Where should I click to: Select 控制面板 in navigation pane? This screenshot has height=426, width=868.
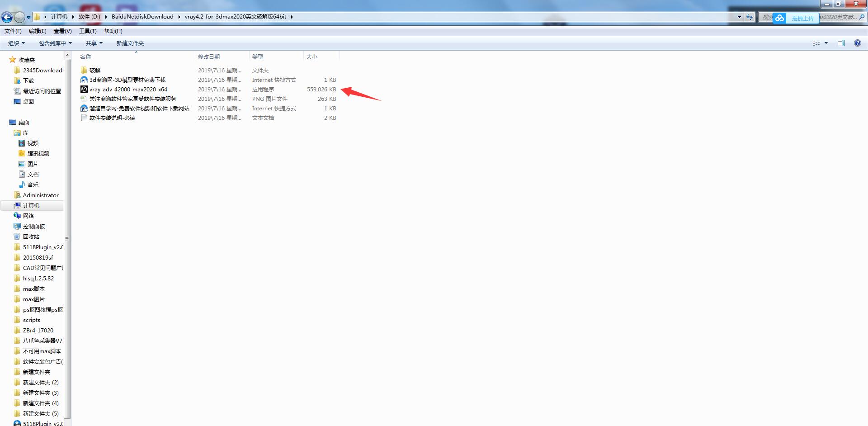[x=33, y=226]
